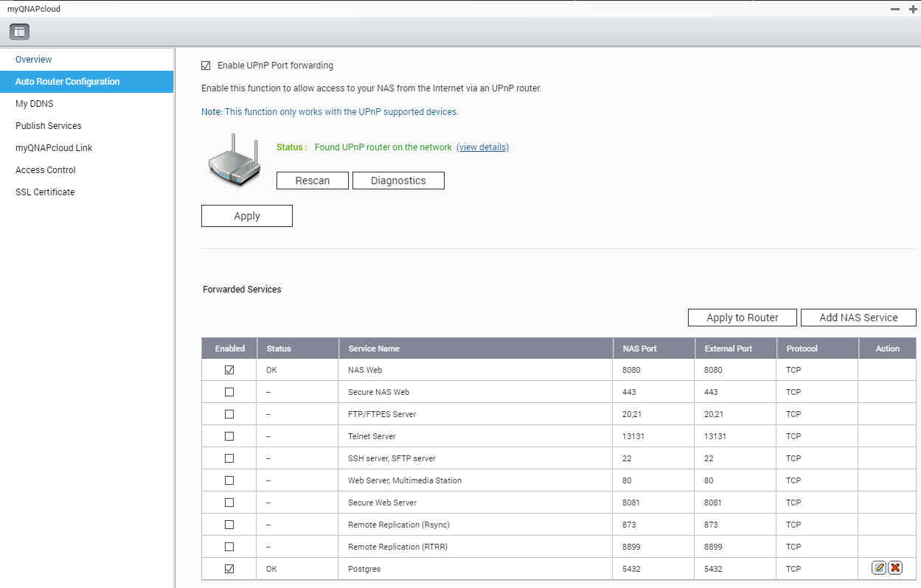This screenshot has width=921, height=588.
Task: Enable the SSH server, SFTP server checkbox
Action: click(x=229, y=458)
